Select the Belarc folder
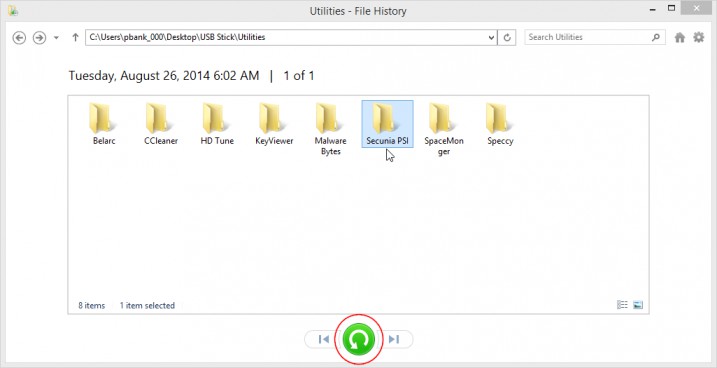This screenshot has height=368, width=717. [104, 124]
